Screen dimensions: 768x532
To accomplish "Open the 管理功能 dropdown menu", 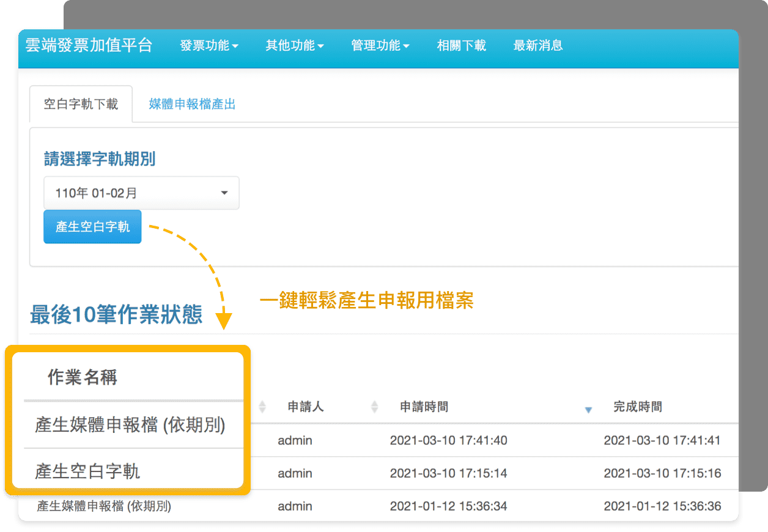I will point(380,45).
